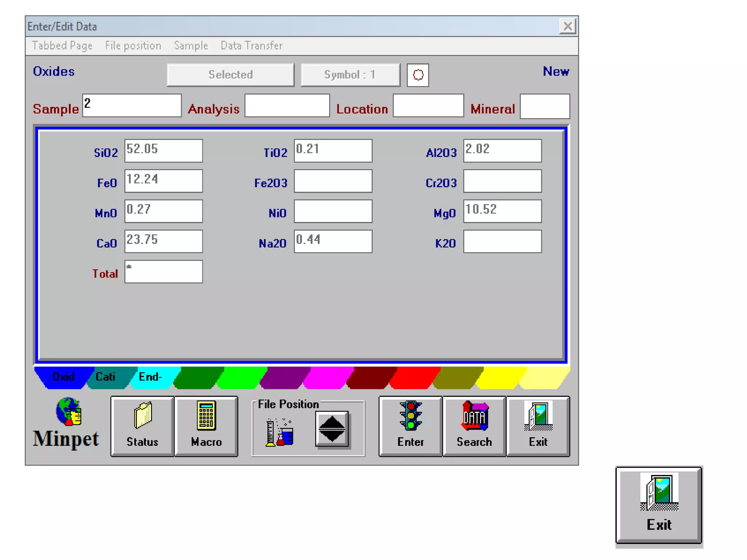Select the red colored tab swatch
Screen dimensions: 747x560
(x=414, y=378)
